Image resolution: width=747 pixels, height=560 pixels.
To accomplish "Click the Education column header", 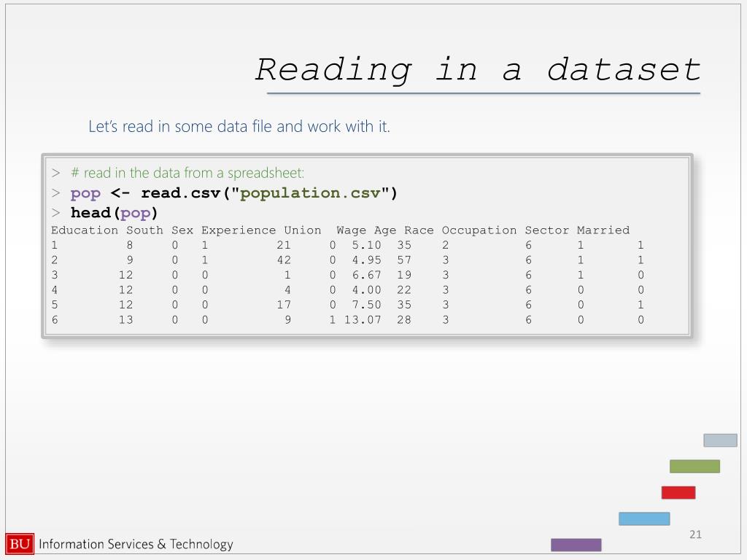I will [85, 230].
